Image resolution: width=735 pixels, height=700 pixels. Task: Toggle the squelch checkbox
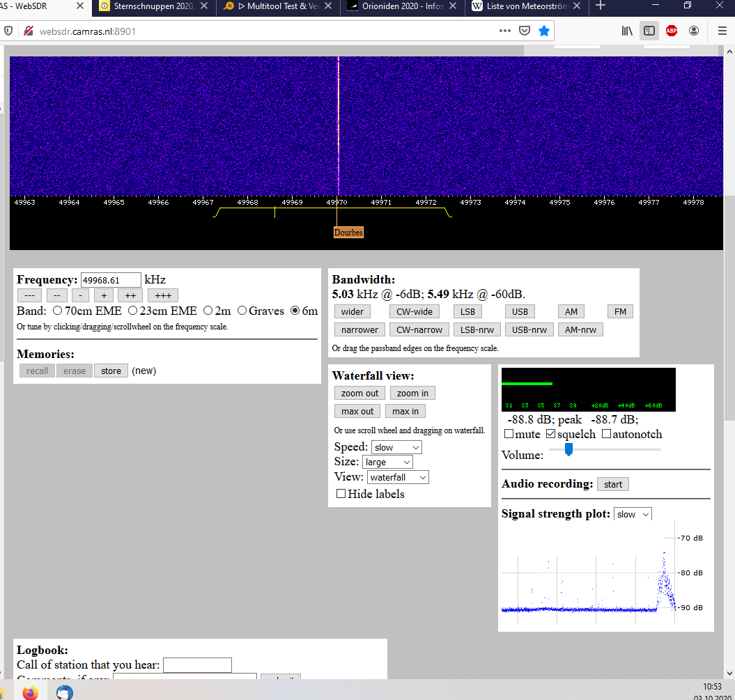(551, 434)
